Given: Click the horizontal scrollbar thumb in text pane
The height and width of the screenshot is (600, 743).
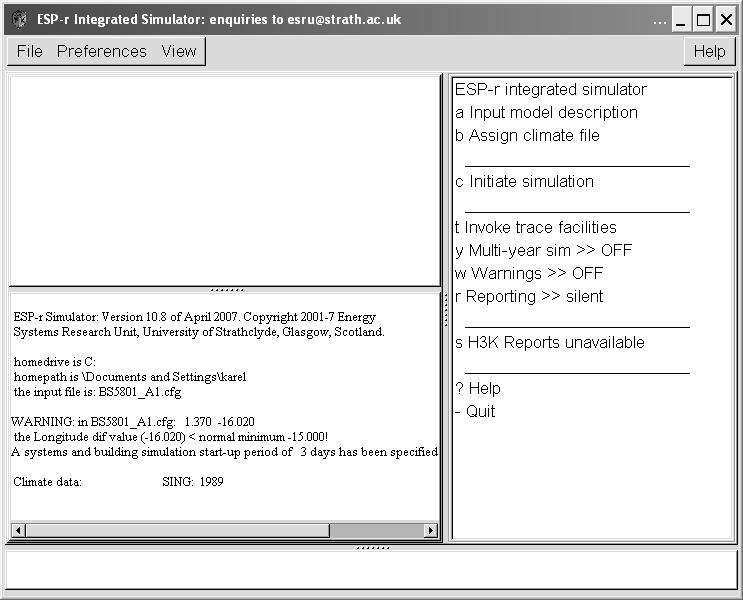Looking at the screenshot, I should click(177, 530).
